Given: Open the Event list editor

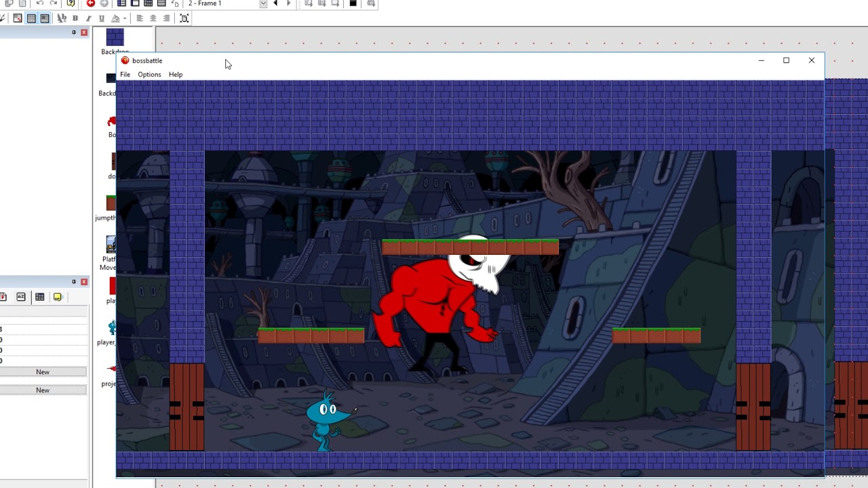Looking at the screenshot, I should coord(161,3).
